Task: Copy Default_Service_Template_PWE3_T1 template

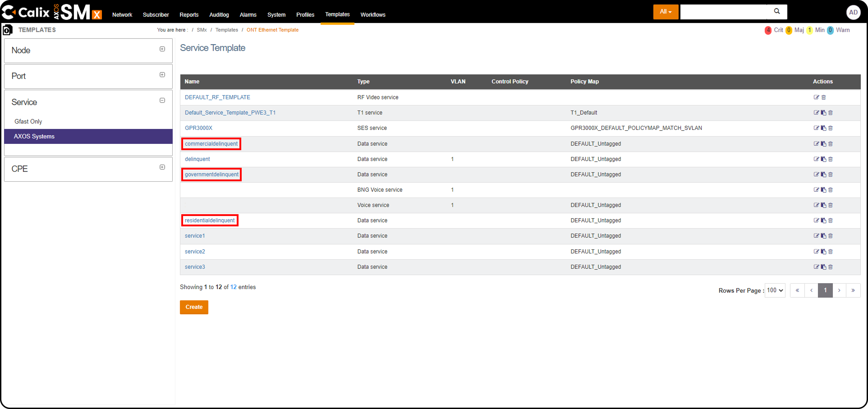Action: pos(823,113)
